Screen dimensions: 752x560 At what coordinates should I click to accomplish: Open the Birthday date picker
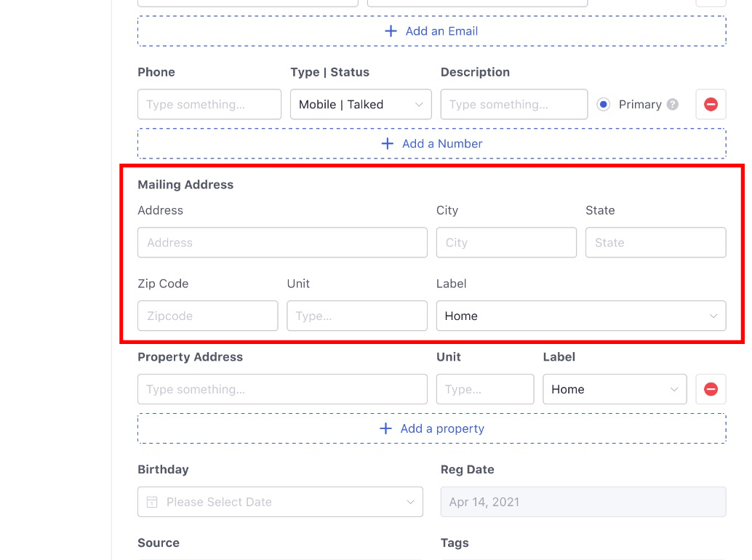(280, 502)
